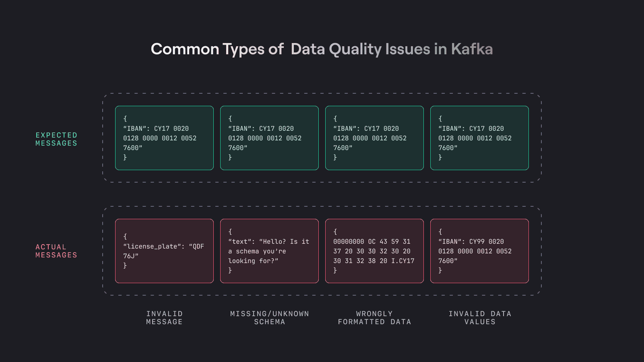Select the expected IBAN box above the CY99 message

click(479, 138)
